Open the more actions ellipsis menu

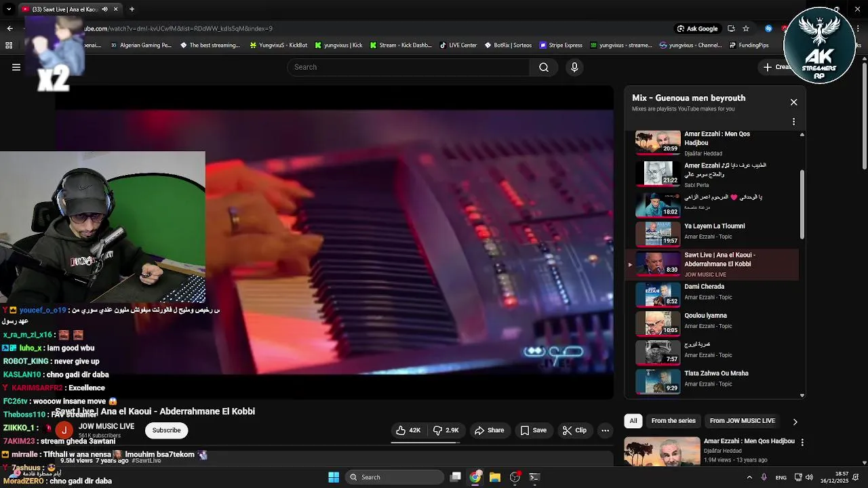coord(606,430)
